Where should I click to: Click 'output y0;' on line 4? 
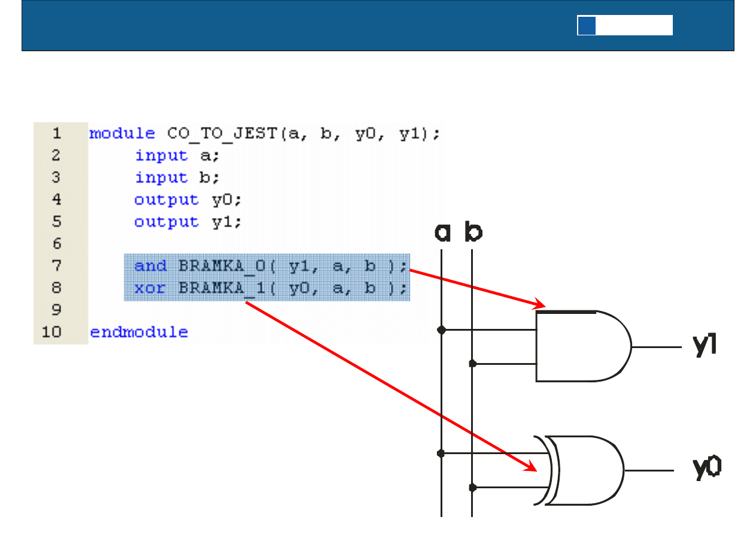[x=187, y=200]
